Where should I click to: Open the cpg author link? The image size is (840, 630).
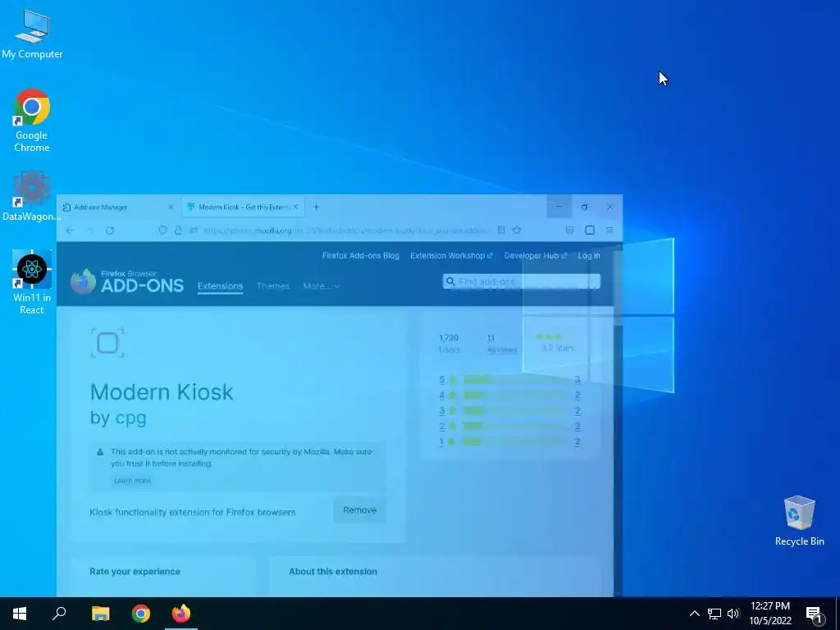(x=130, y=418)
